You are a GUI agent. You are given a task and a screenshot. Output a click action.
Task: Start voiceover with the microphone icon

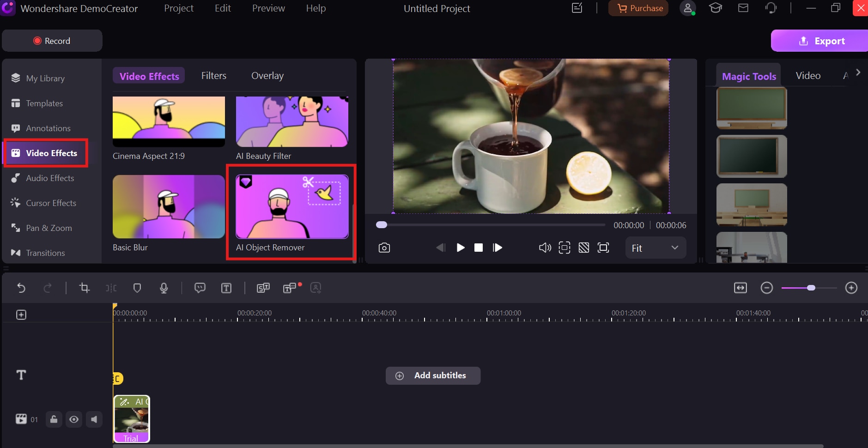[164, 288]
